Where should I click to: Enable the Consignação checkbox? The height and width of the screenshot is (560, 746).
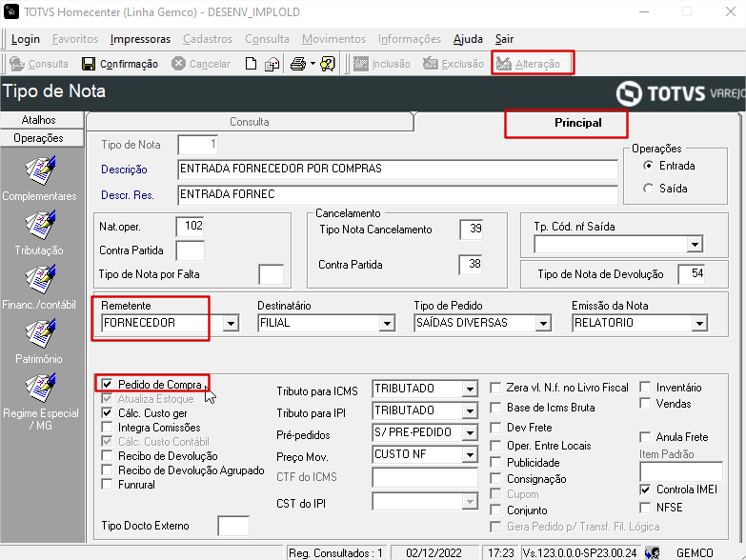(x=495, y=479)
